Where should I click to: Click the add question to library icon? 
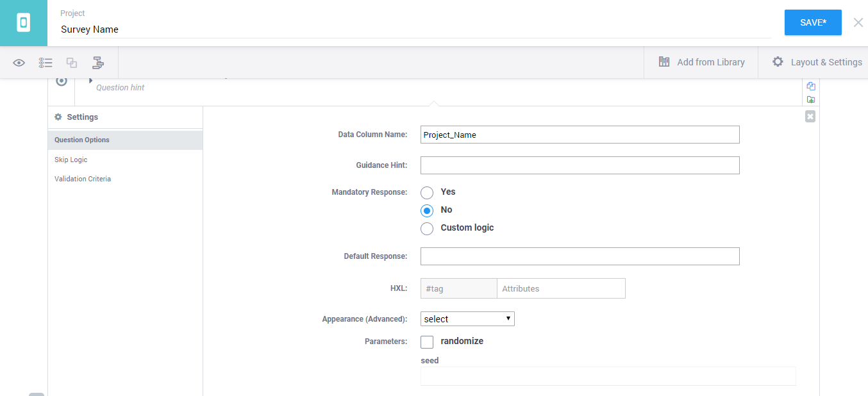(x=811, y=100)
